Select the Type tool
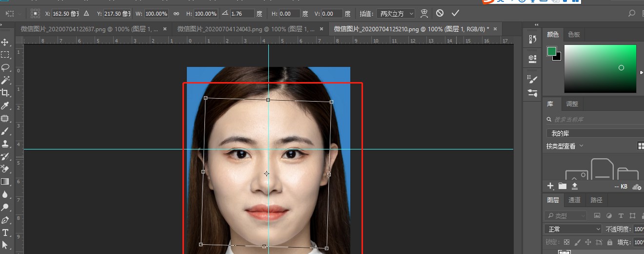Viewport: 644px width, 254px height. (5, 233)
